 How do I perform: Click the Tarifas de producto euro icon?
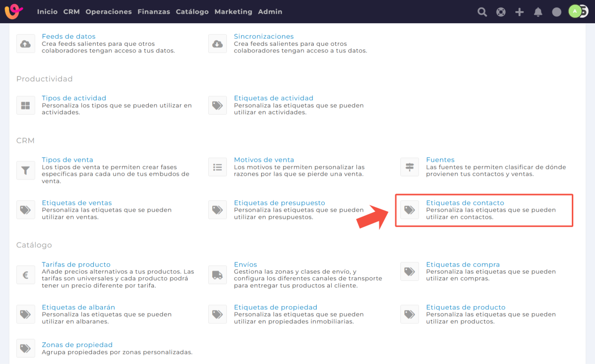click(x=25, y=275)
